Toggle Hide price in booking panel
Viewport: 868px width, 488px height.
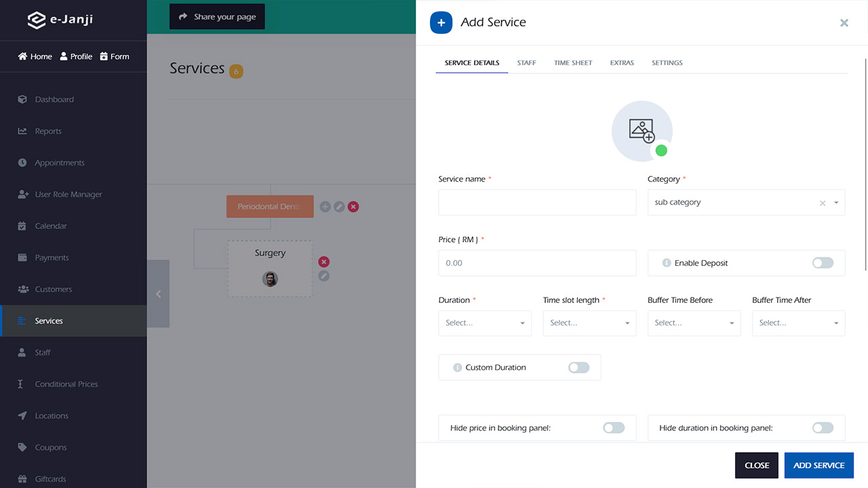coord(614,428)
